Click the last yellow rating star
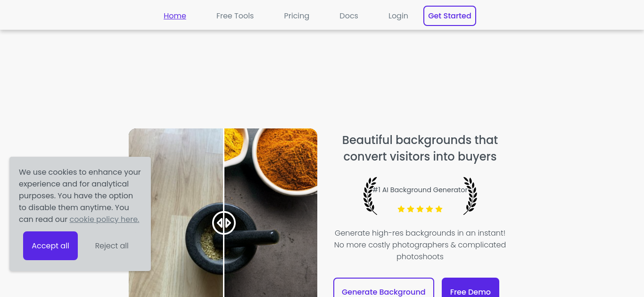644x297 pixels. pos(439,209)
